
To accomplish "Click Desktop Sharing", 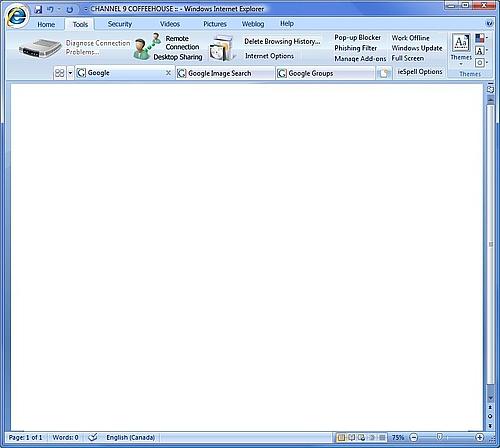I will click(x=178, y=57).
